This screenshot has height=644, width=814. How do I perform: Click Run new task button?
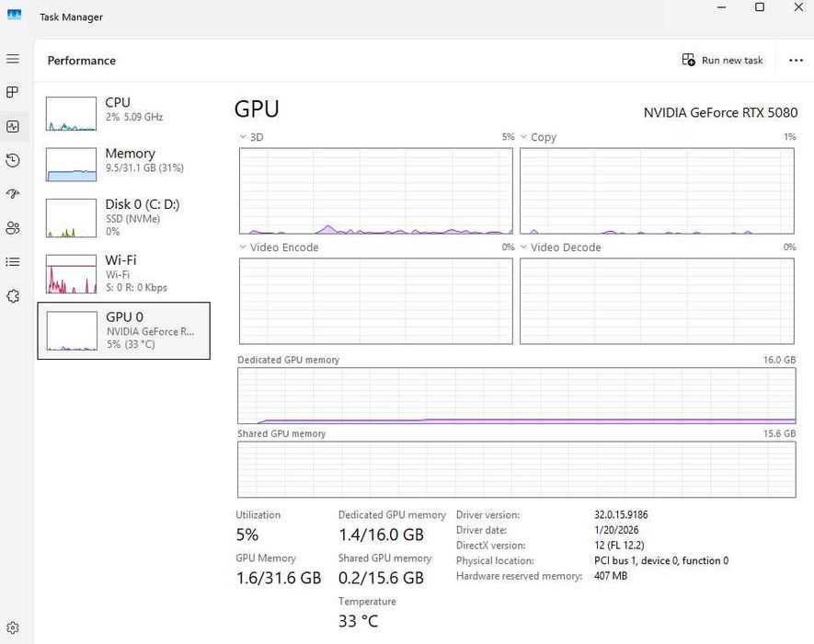723,60
